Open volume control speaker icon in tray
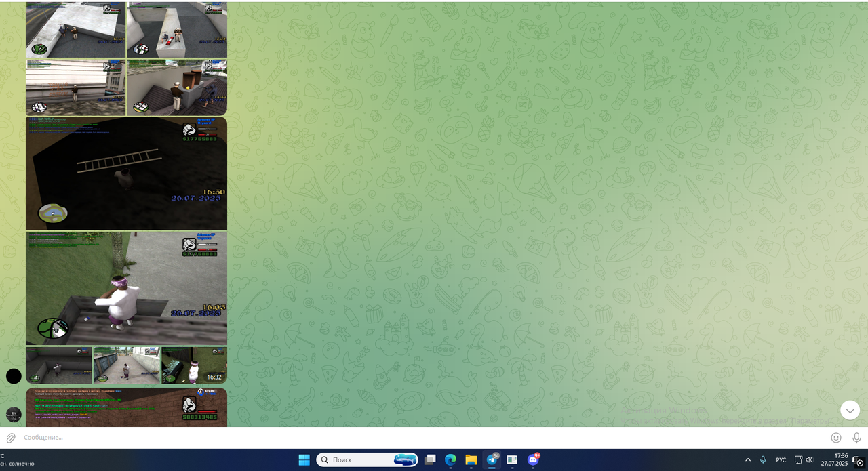868x471 pixels. click(809, 459)
